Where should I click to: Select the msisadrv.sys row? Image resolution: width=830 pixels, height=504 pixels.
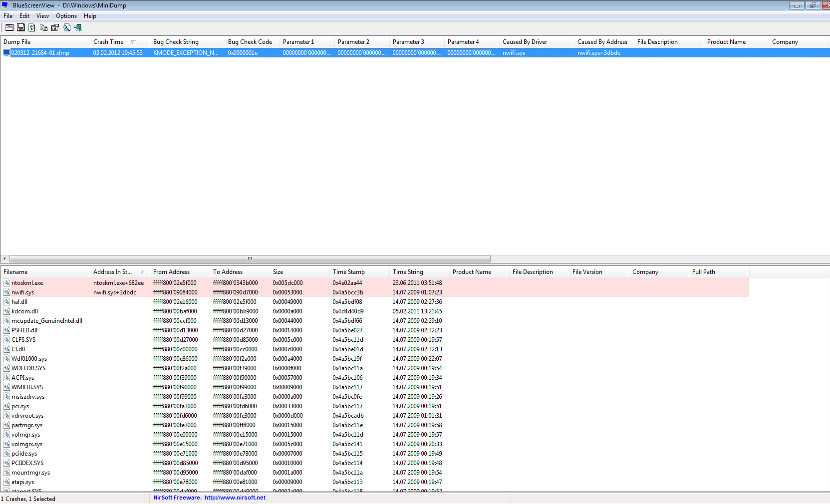tap(374, 397)
